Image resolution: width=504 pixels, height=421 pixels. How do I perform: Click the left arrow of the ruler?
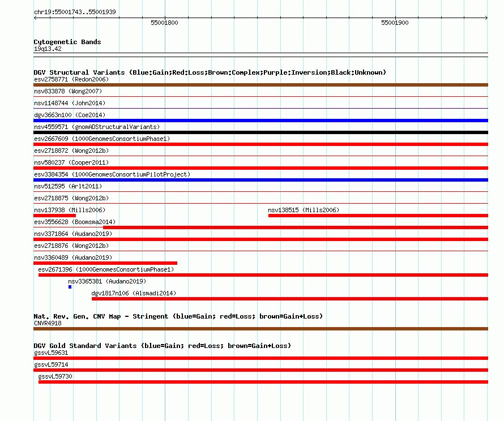point(35,18)
